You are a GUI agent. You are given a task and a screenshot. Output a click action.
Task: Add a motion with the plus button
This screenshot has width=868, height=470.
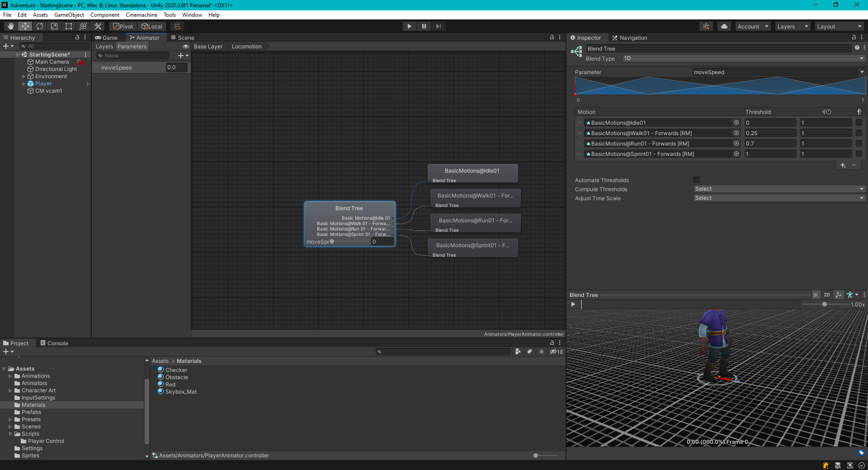(x=843, y=165)
